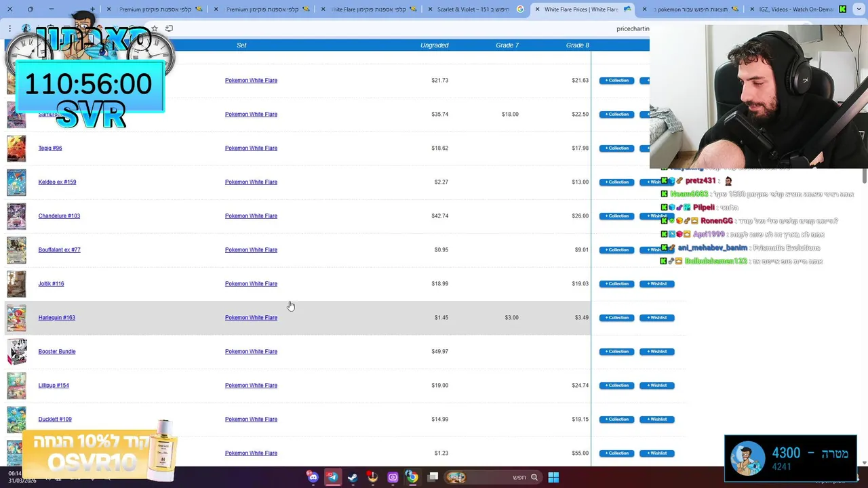
Task: Bookmark this page with the star icon
Action: click(x=155, y=28)
